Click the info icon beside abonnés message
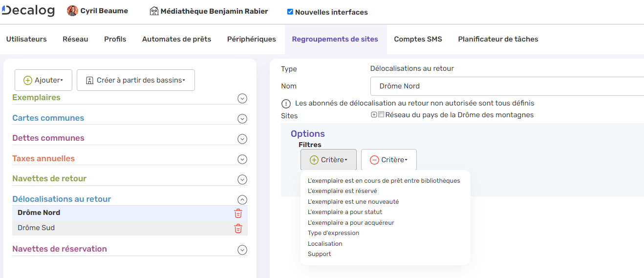644x278 pixels. pyautogui.click(x=286, y=104)
